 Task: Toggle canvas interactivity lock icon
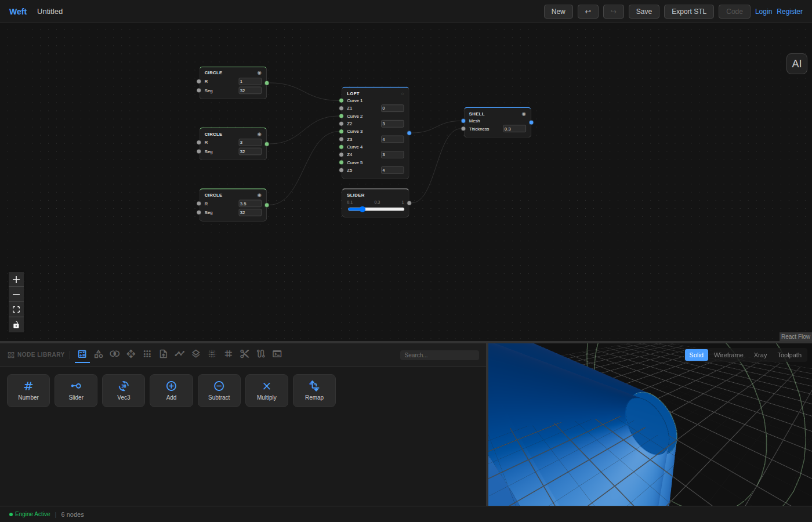(x=16, y=325)
